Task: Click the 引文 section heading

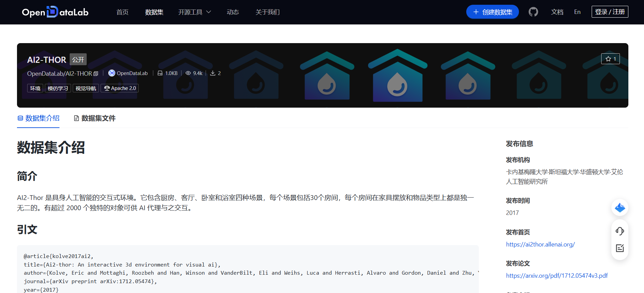Action: [27, 230]
